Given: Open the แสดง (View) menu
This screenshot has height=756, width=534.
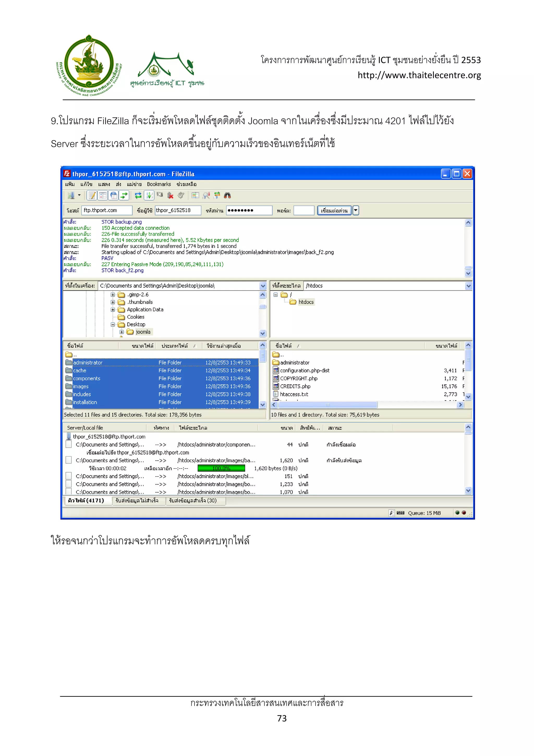Looking at the screenshot, I should [104, 184].
